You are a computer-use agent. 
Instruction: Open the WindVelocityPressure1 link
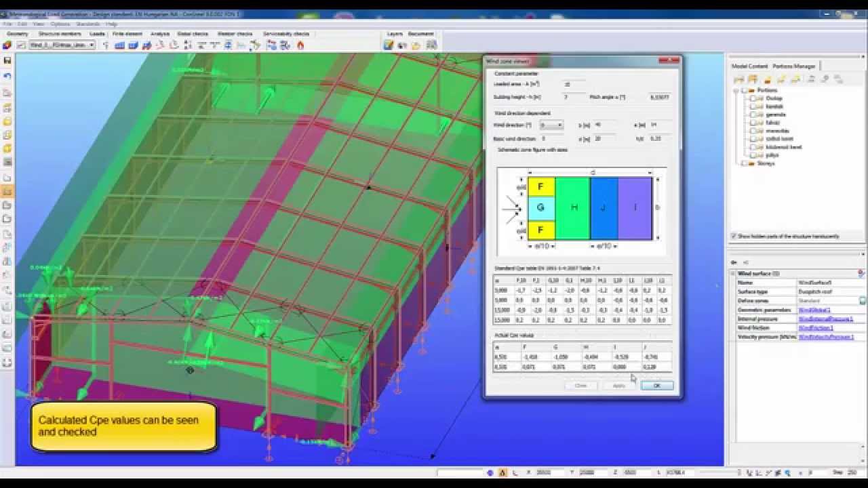pos(825,336)
